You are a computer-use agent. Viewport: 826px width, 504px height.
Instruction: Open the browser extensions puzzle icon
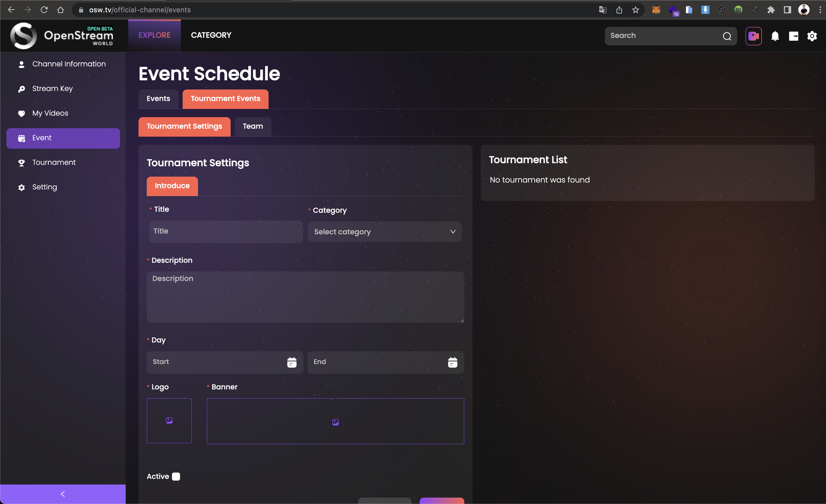click(771, 10)
